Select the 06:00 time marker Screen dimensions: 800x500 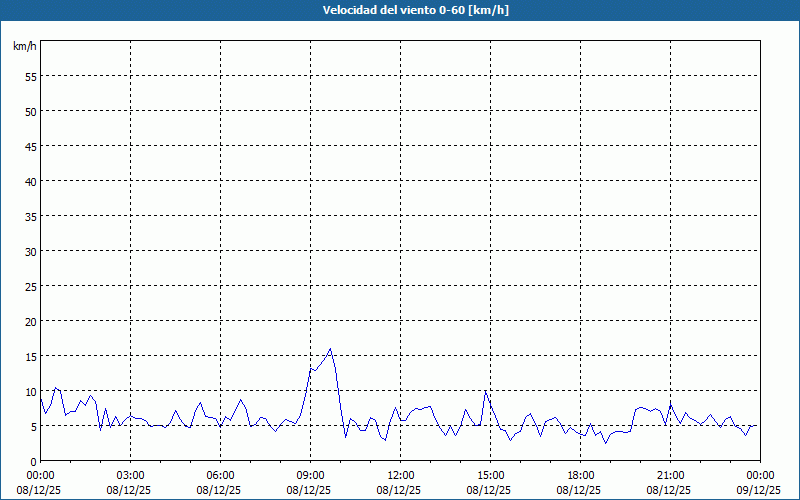(220, 475)
